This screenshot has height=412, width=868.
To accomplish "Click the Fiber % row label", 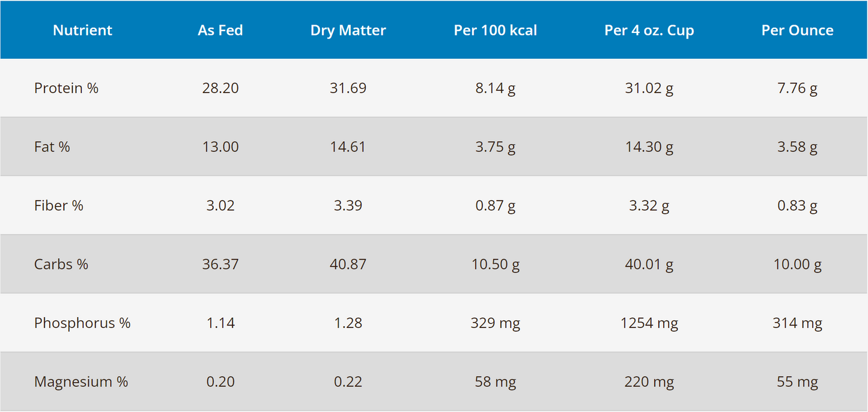I will 59,206.
